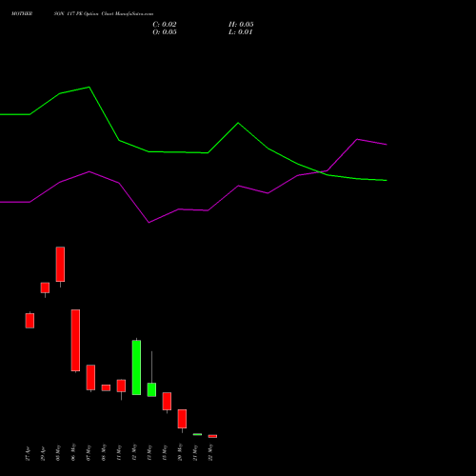Select the small green candle with the long upper wick
The width and height of the screenshot is (476, 476).
[x=151, y=389]
